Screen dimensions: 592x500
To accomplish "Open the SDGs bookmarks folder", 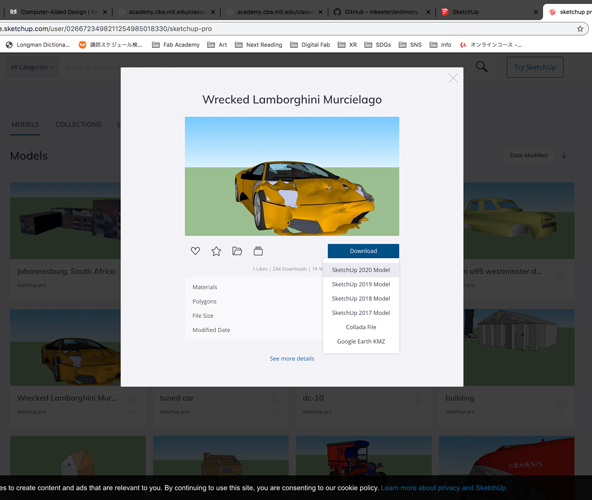I will 378,45.
